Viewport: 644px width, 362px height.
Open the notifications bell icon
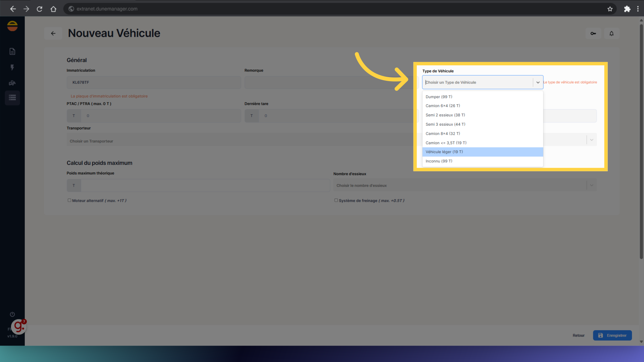(611, 34)
